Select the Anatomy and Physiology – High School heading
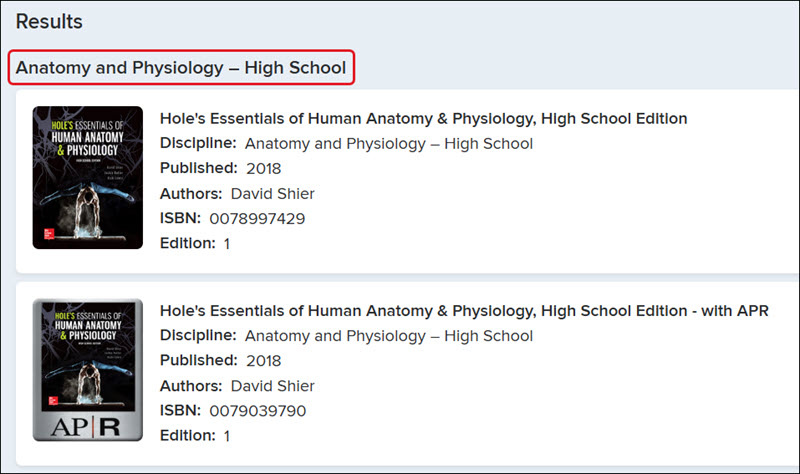Viewport: 800px width, 474px height. click(181, 67)
